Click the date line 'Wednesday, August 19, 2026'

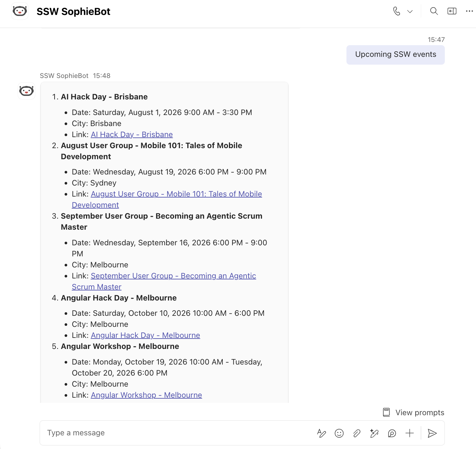pyautogui.click(x=169, y=172)
